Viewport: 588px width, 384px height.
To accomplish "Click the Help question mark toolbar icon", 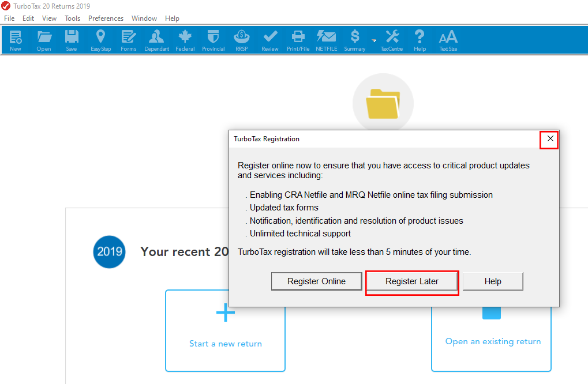I will 420,40.
